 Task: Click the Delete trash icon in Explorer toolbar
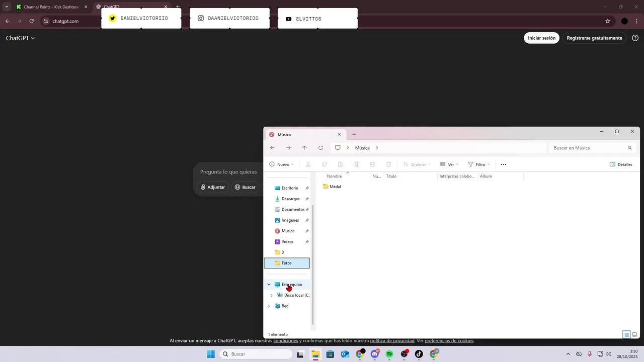click(x=389, y=164)
